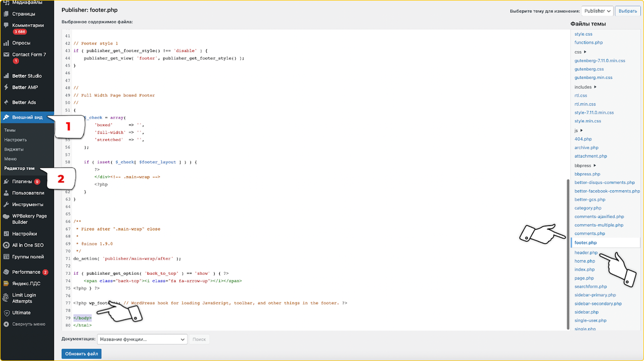Viewport: 644px width, 361px height.
Task: Click the theme files list scrollbar
Action: [569, 252]
